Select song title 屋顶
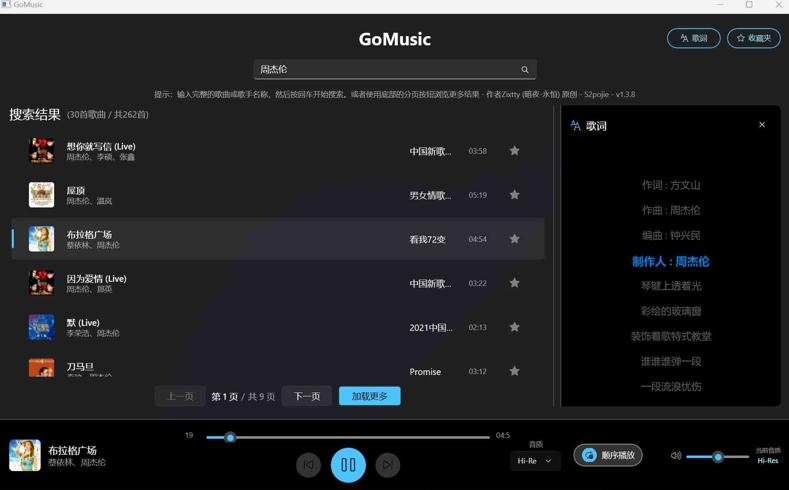789x490 pixels. (76, 191)
